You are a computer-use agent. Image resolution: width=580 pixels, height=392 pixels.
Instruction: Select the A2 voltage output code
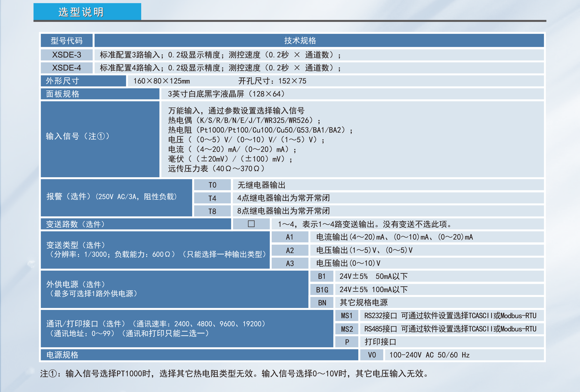point(290,250)
